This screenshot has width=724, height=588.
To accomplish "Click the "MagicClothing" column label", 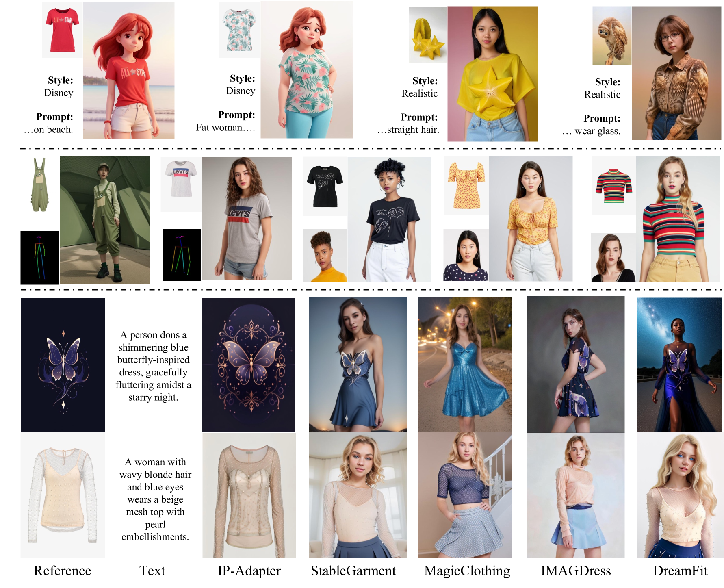I will click(x=467, y=571).
